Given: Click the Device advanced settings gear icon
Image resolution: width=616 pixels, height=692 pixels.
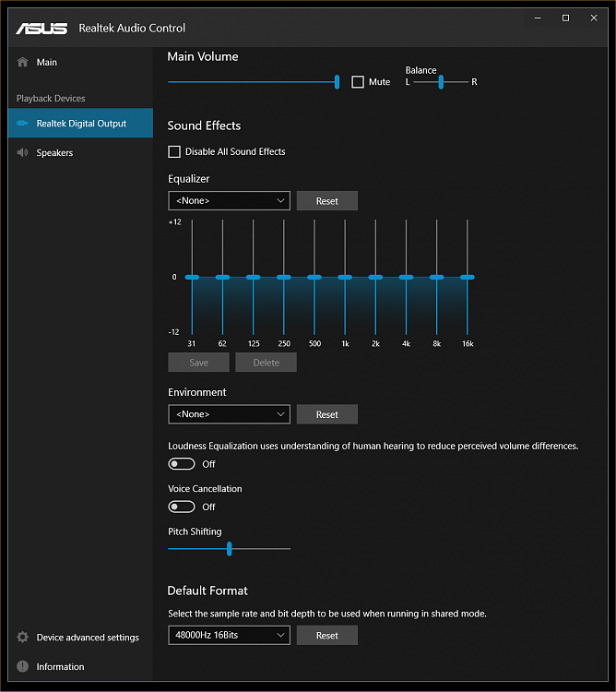Looking at the screenshot, I should pos(22,637).
